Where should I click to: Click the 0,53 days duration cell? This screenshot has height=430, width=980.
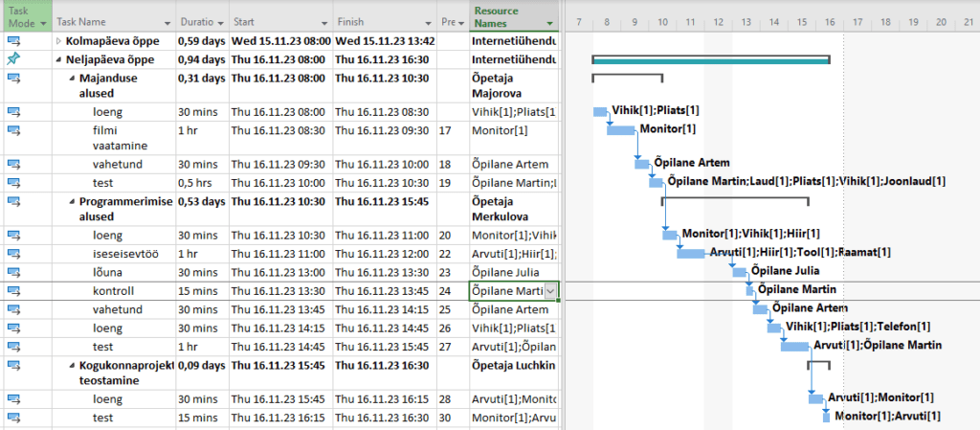(203, 210)
